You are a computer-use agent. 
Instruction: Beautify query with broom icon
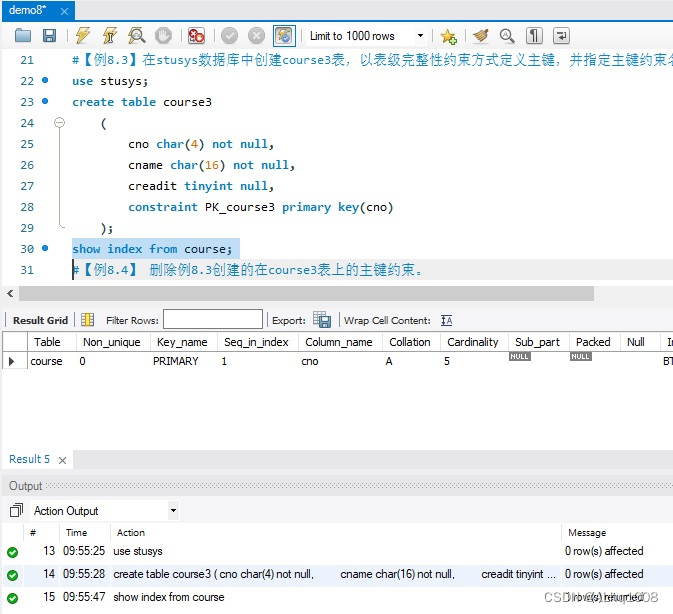click(x=481, y=36)
